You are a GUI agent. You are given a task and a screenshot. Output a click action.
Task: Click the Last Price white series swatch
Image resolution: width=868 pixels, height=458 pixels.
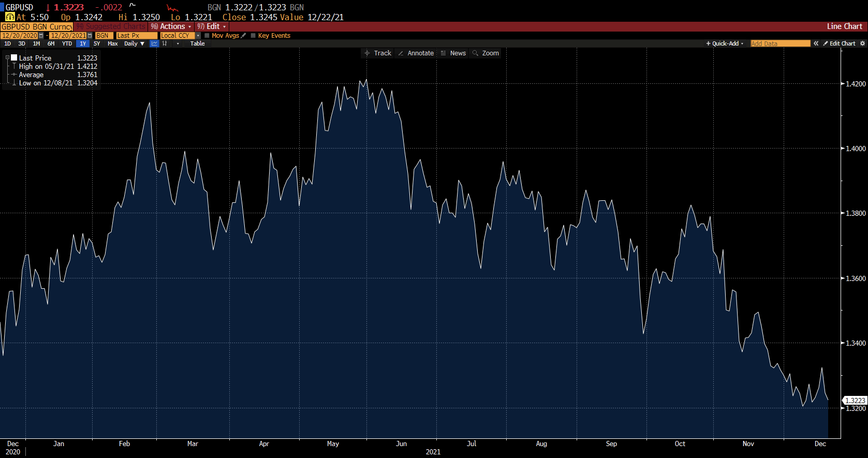tap(14, 58)
